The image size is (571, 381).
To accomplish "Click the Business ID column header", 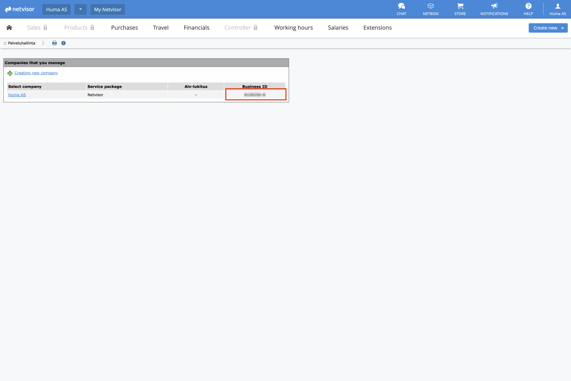I will pyautogui.click(x=255, y=86).
